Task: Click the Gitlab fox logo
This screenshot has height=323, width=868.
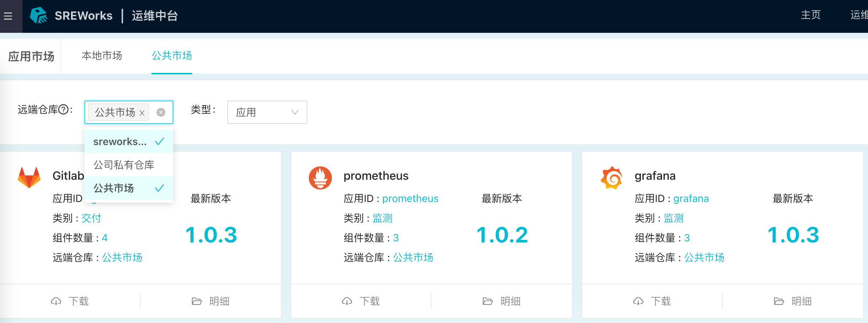Action: [29, 178]
